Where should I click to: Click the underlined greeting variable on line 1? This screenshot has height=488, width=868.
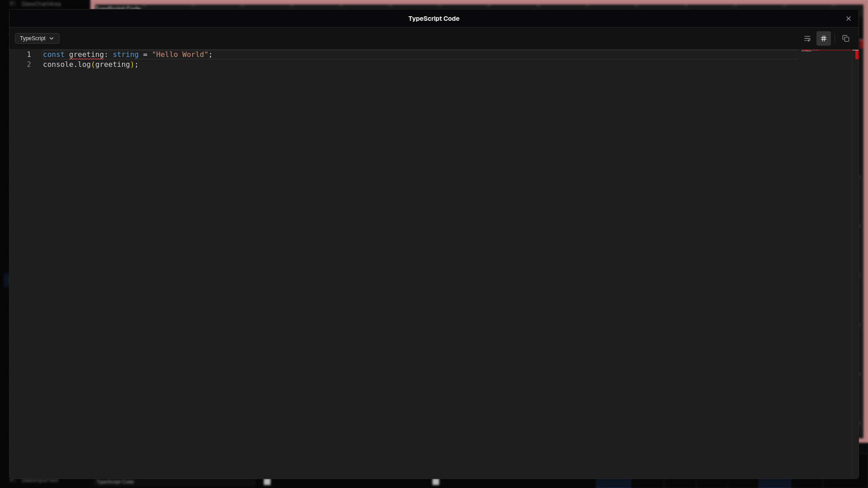tap(86, 55)
